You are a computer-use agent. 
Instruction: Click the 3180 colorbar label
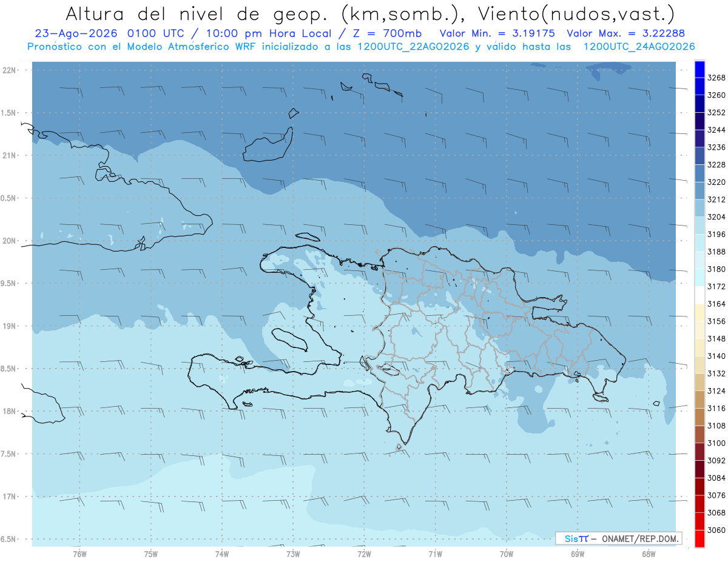click(716, 269)
